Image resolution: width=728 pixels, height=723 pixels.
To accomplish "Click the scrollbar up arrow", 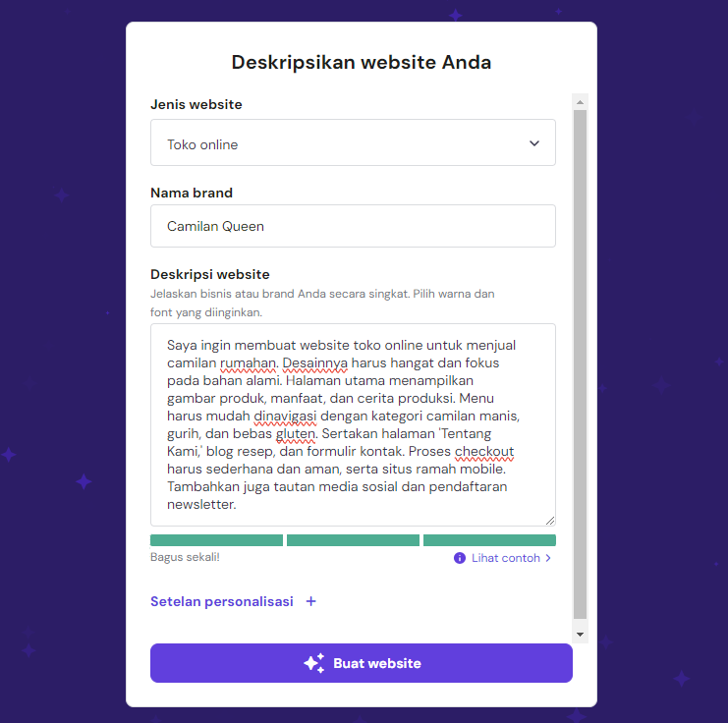I will click(580, 101).
